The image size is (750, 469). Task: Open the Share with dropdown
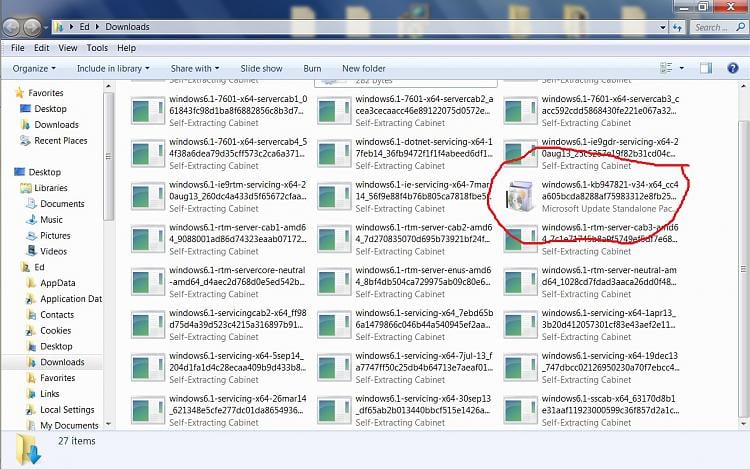coord(195,68)
